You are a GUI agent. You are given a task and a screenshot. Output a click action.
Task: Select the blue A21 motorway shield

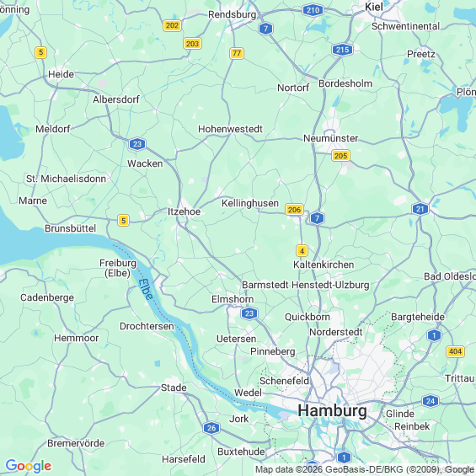[420, 209]
